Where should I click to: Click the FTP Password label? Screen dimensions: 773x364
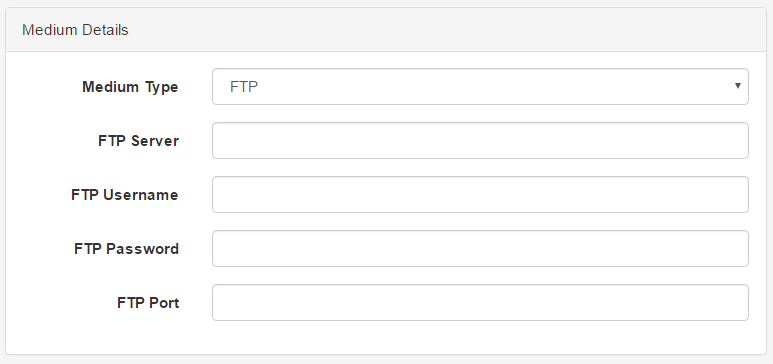(x=127, y=249)
